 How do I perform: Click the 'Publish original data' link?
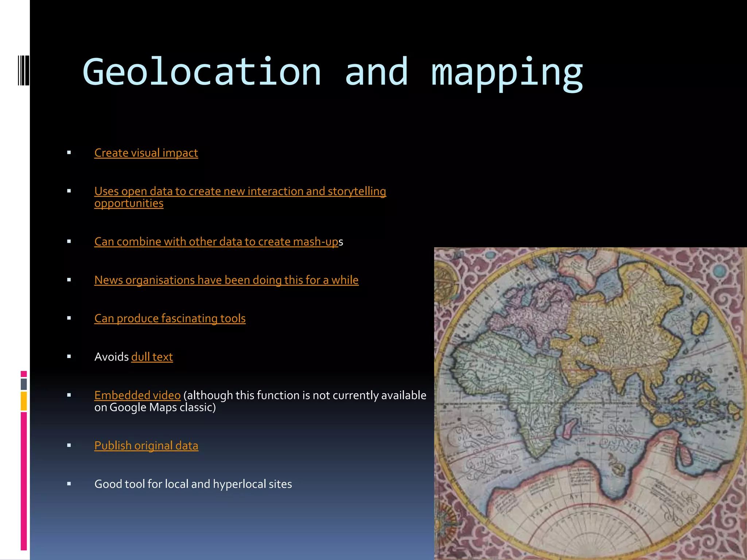point(146,446)
